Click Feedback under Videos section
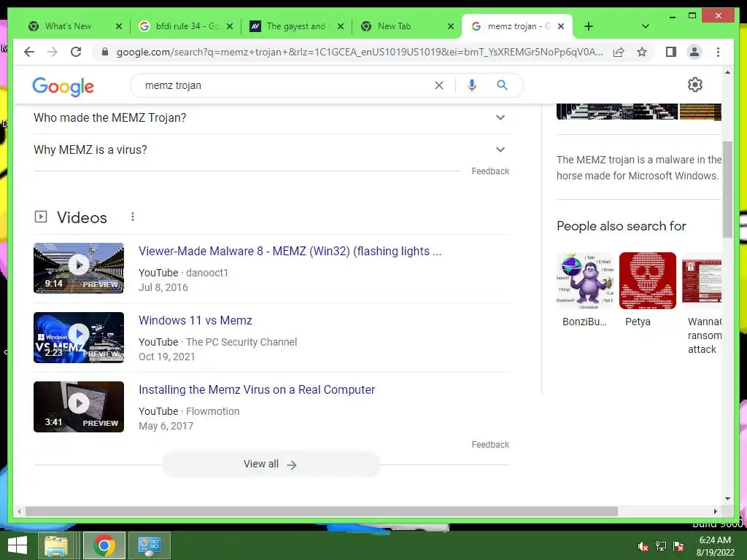Screen dimensions: 747x560 [490, 445]
